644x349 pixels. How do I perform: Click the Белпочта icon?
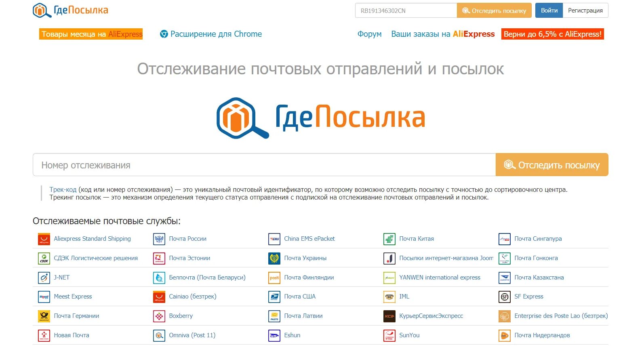point(159,278)
